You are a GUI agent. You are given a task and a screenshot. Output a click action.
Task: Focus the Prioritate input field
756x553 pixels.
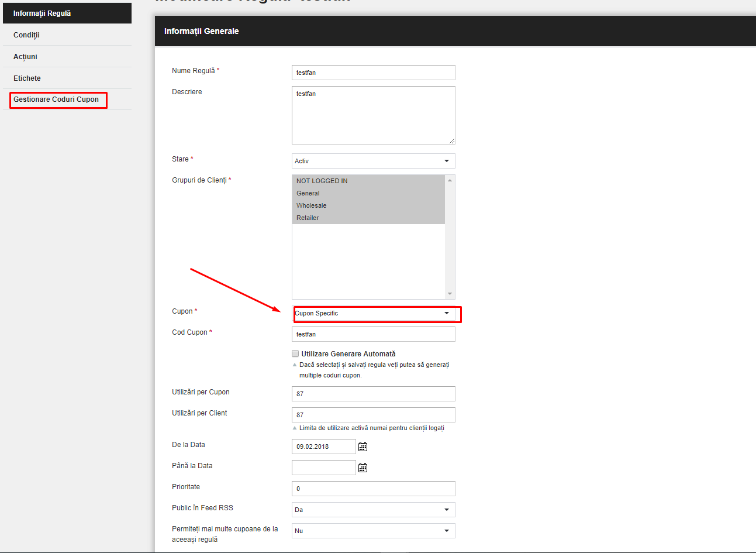(x=373, y=489)
